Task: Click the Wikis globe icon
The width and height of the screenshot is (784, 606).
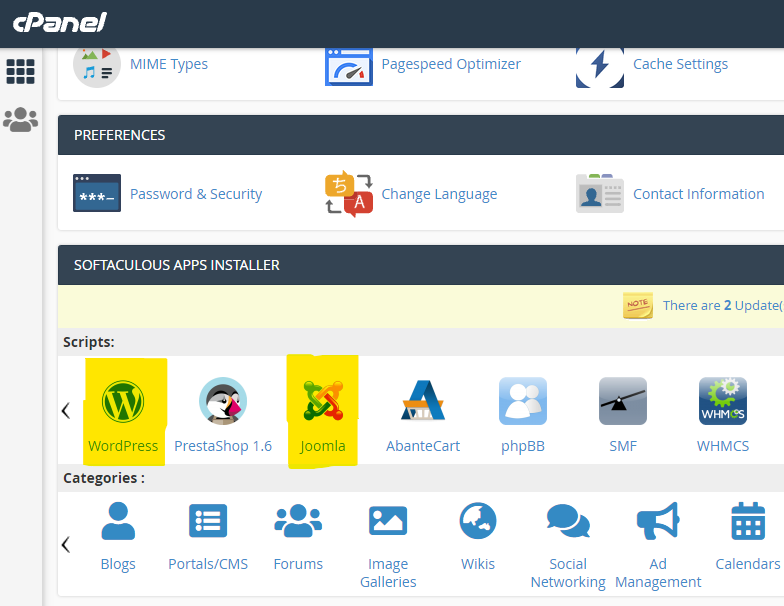Action: (x=478, y=520)
